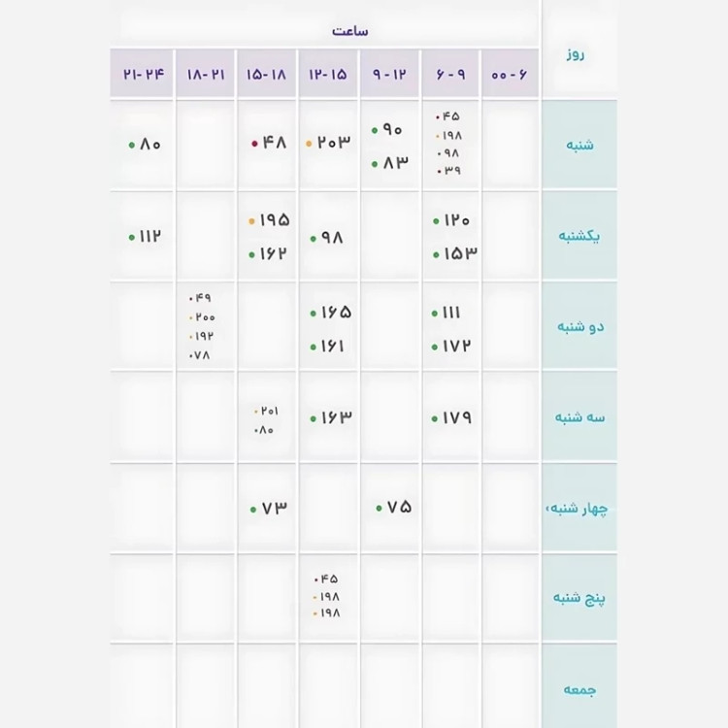The image size is (728, 728).
Task: Click the ۱۷۹ entry on Tuesday
Action: pyautogui.click(x=451, y=417)
